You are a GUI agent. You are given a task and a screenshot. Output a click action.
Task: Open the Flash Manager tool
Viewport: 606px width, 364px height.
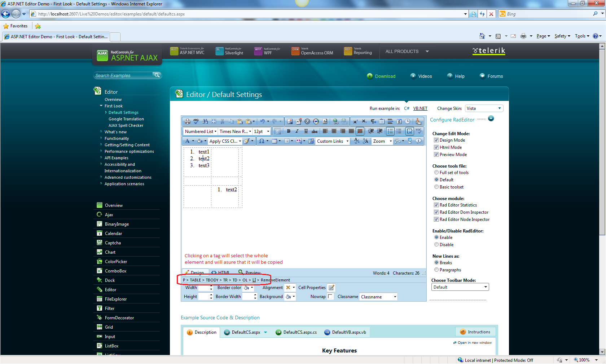point(307,121)
